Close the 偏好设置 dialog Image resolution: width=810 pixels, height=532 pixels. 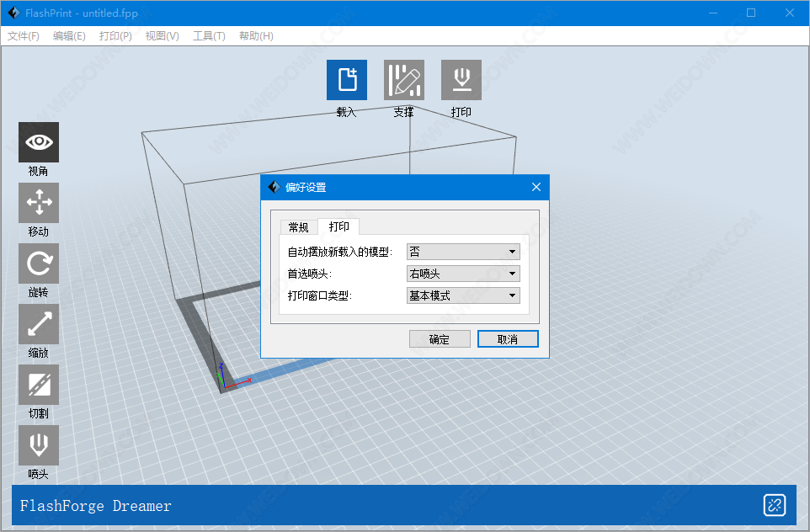click(536, 187)
